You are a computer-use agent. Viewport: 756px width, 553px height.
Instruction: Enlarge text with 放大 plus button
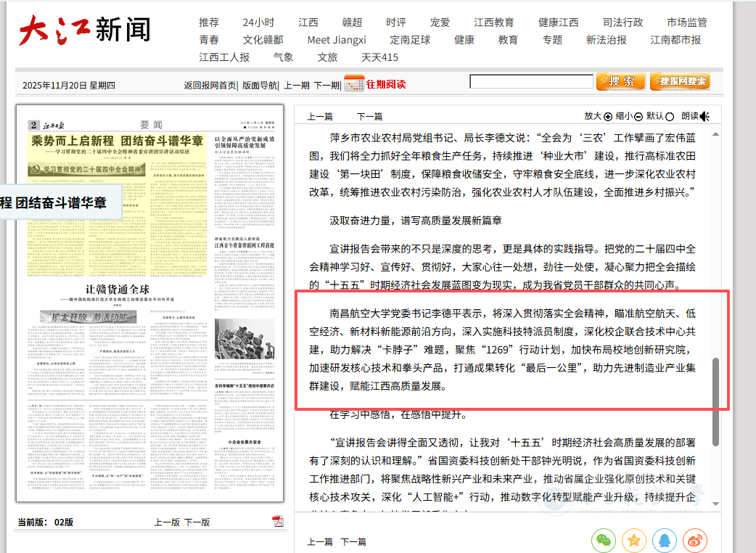608,116
